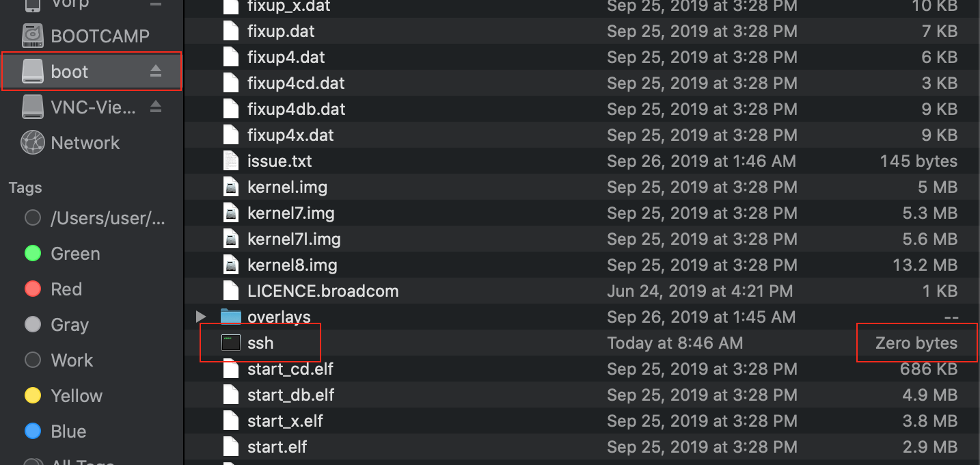Eject the VNC-Viewer volume
Viewport: 980px width, 465px height.
click(x=156, y=107)
